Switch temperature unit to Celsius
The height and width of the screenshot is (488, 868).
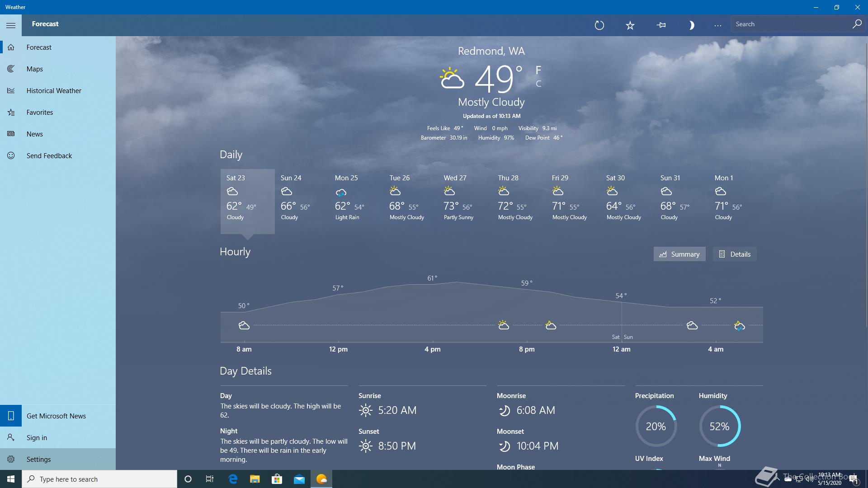click(x=538, y=84)
